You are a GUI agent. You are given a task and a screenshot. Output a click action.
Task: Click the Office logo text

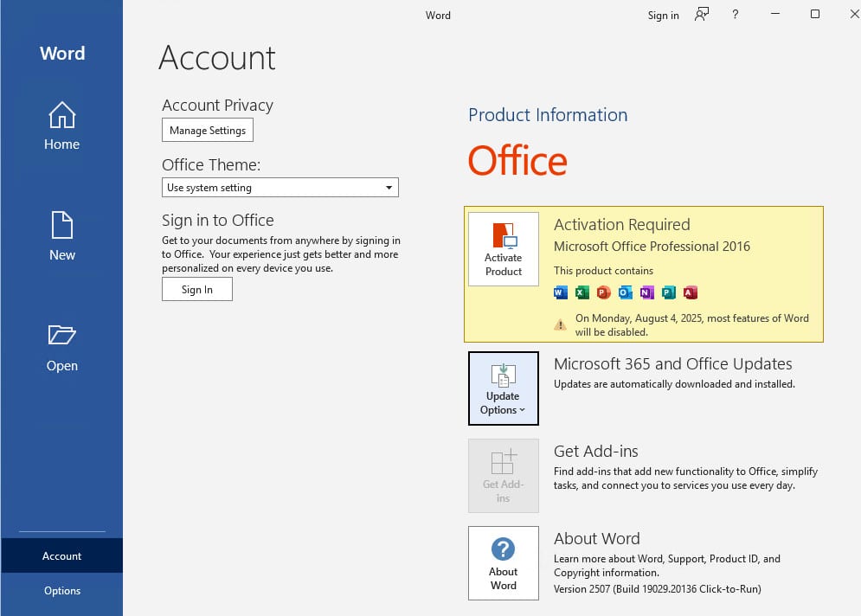[517, 161]
